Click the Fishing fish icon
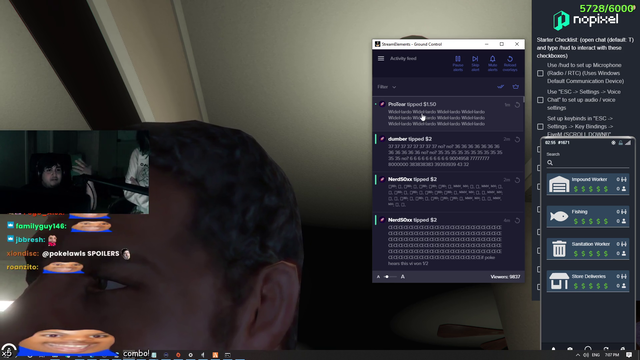The image size is (640, 360). 559,216
